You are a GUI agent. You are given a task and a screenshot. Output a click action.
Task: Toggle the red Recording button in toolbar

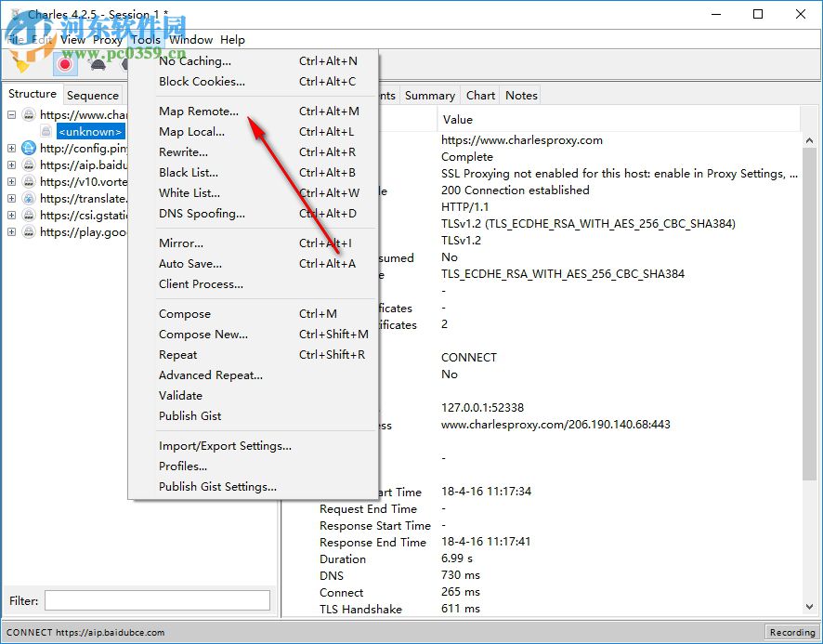[x=65, y=65]
